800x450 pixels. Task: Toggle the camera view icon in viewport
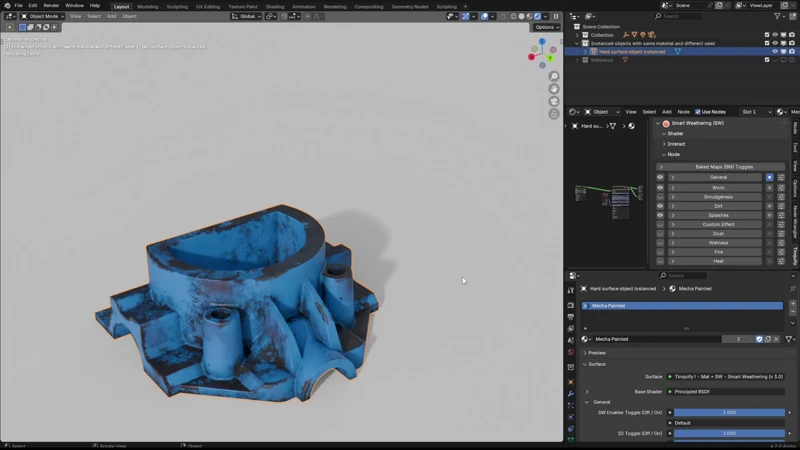pos(554,102)
